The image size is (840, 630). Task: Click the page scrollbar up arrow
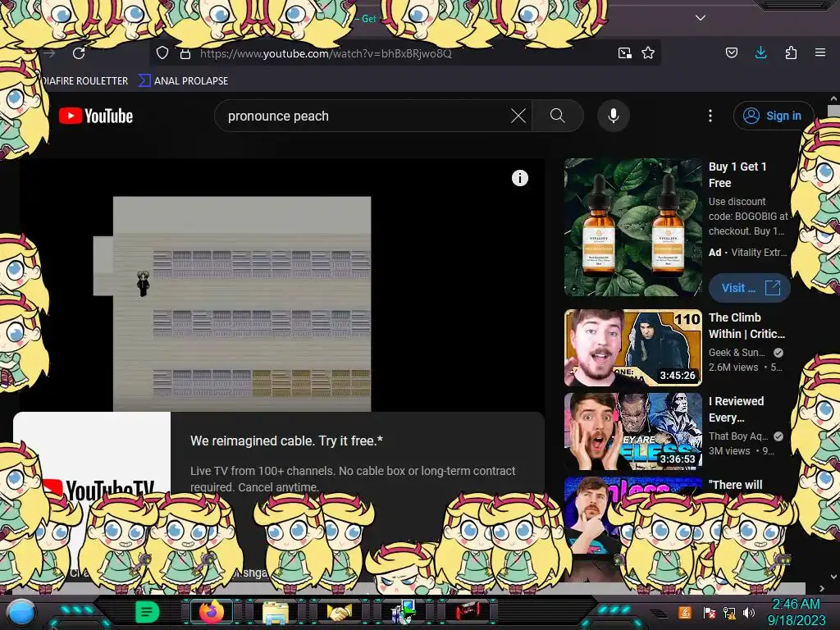(x=833, y=98)
